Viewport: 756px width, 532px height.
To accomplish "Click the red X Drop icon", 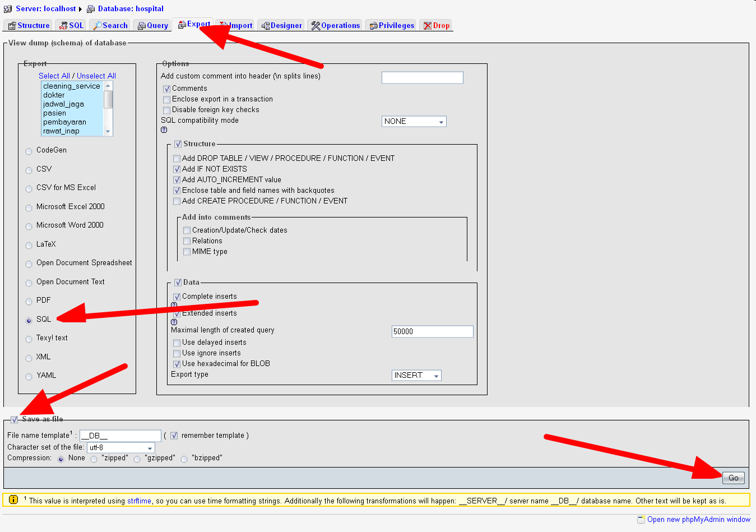I will 428,25.
